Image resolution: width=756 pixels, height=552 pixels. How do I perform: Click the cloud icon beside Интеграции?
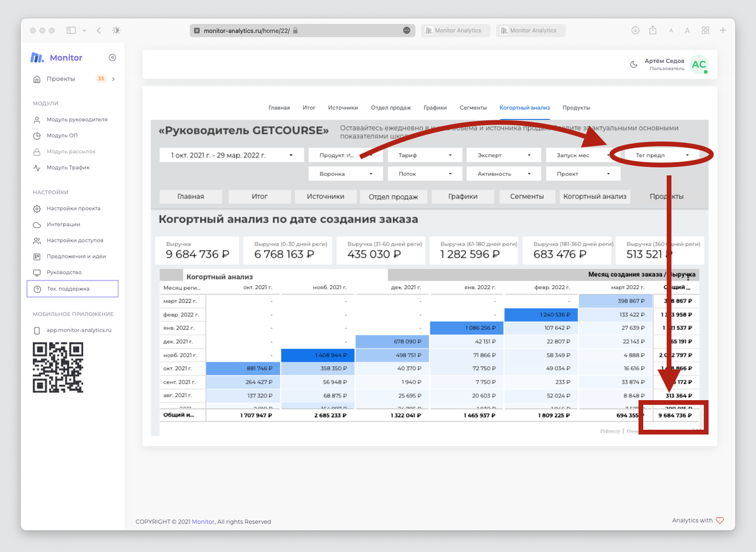(x=37, y=224)
